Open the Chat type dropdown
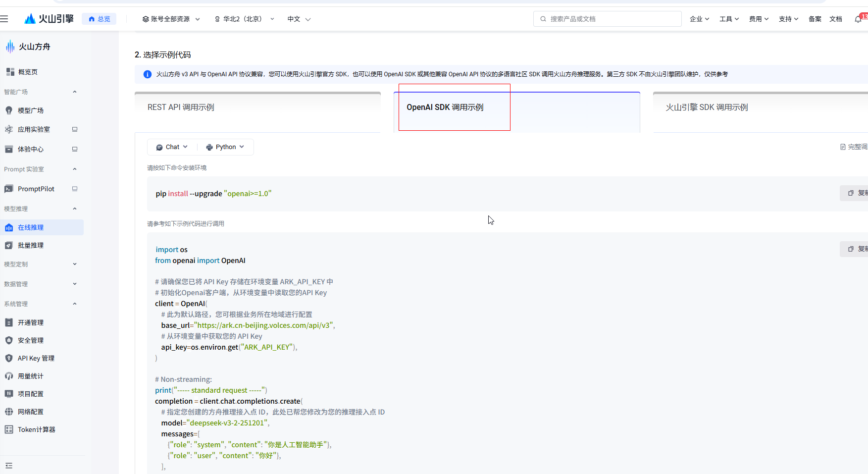Screen dimensions: 868x474 click(172, 147)
